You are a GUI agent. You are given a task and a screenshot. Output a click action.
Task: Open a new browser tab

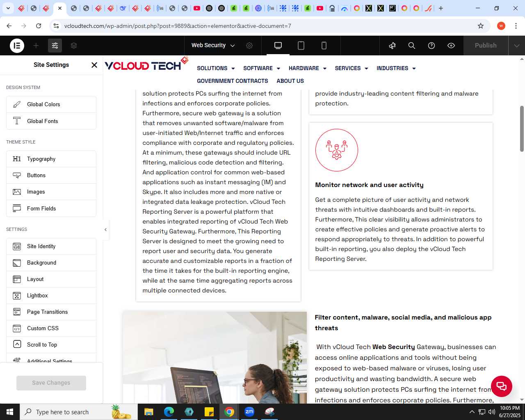click(441, 8)
